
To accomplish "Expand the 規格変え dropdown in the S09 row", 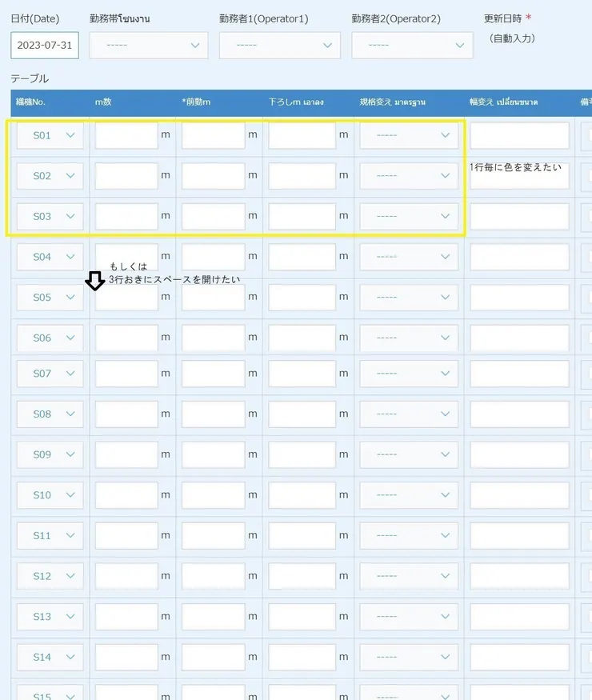I will point(409,454).
